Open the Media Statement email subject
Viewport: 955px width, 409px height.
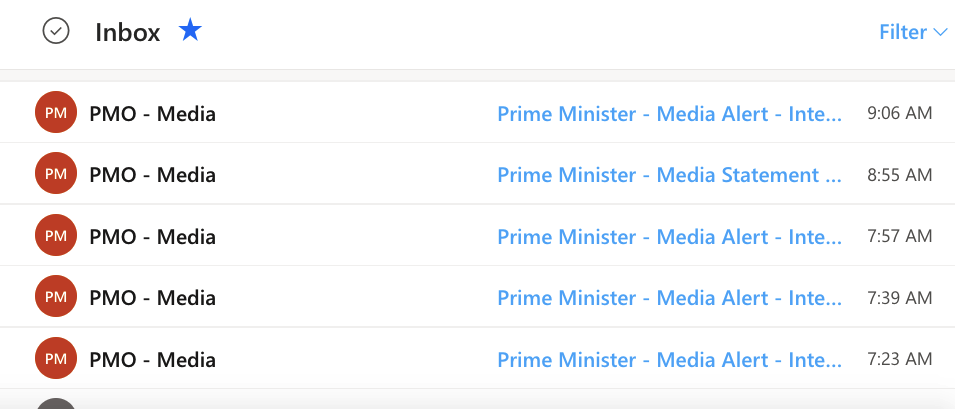click(x=669, y=175)
